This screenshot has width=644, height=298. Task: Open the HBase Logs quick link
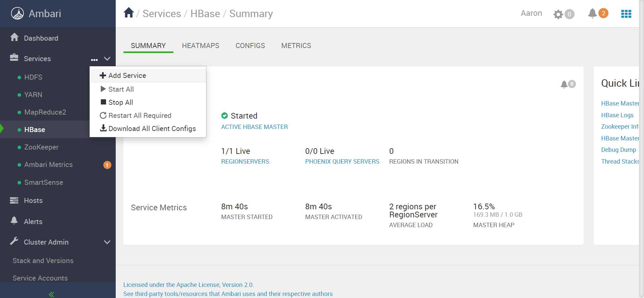click(617, 115)
